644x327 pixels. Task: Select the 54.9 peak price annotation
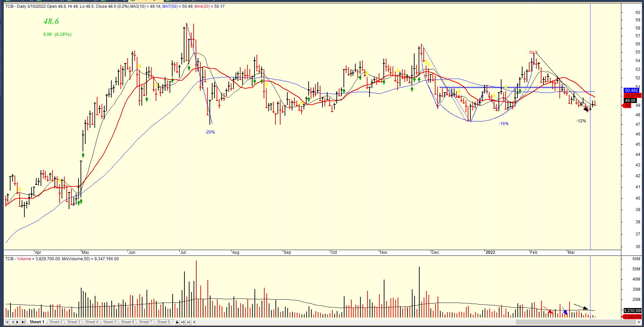click(533, 53)
